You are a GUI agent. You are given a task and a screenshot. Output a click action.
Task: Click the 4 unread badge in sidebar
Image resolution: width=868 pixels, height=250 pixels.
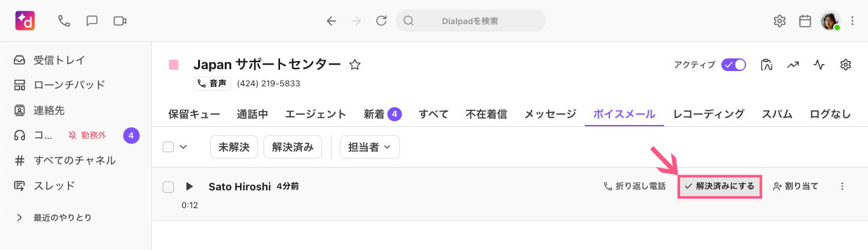point(131,135)
